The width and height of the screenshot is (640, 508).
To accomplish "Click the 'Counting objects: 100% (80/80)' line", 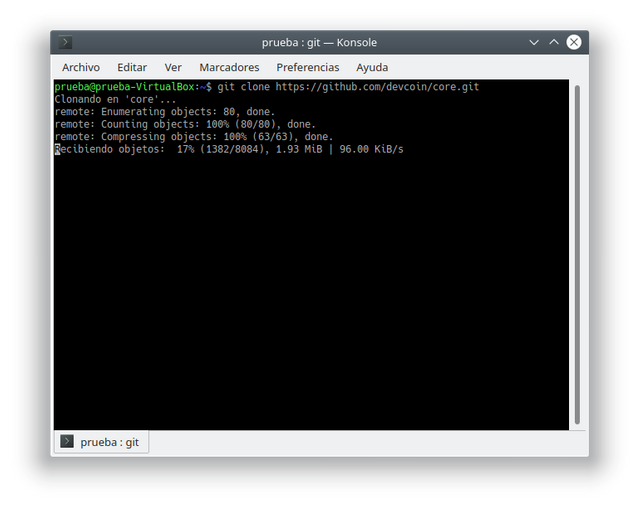I will pos(185,124).
